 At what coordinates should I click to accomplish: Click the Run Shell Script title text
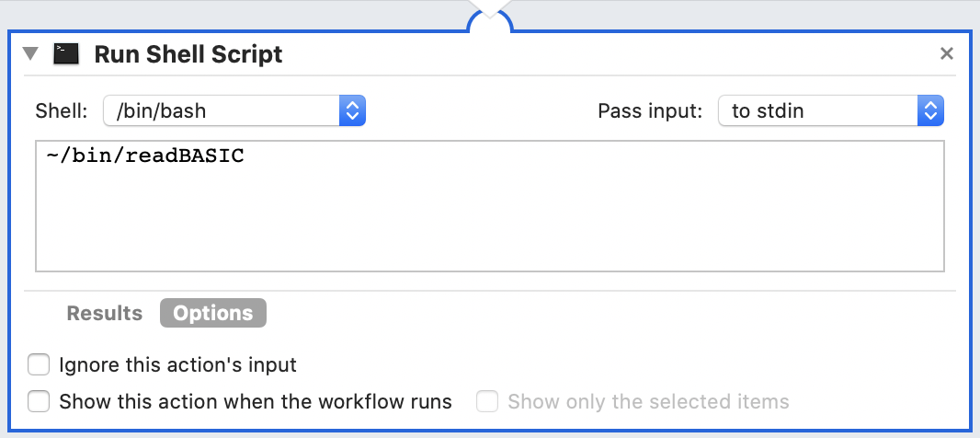tap(188, 54)
